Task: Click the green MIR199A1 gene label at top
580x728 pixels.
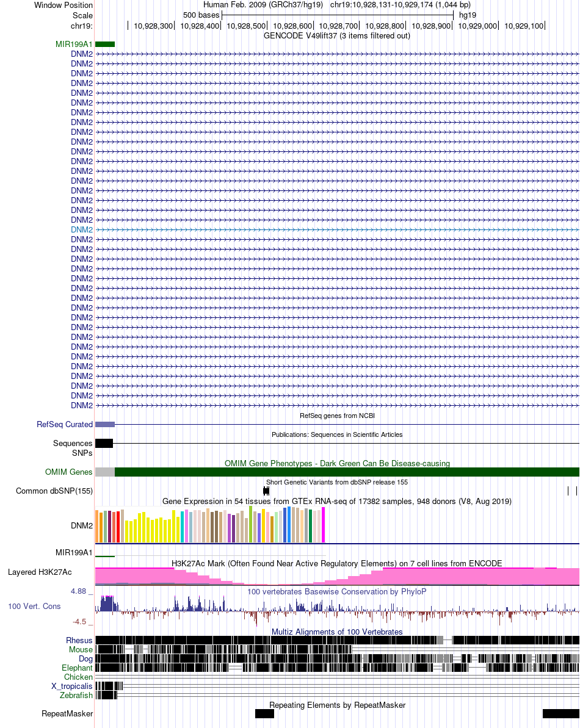Action: [74, 44]
